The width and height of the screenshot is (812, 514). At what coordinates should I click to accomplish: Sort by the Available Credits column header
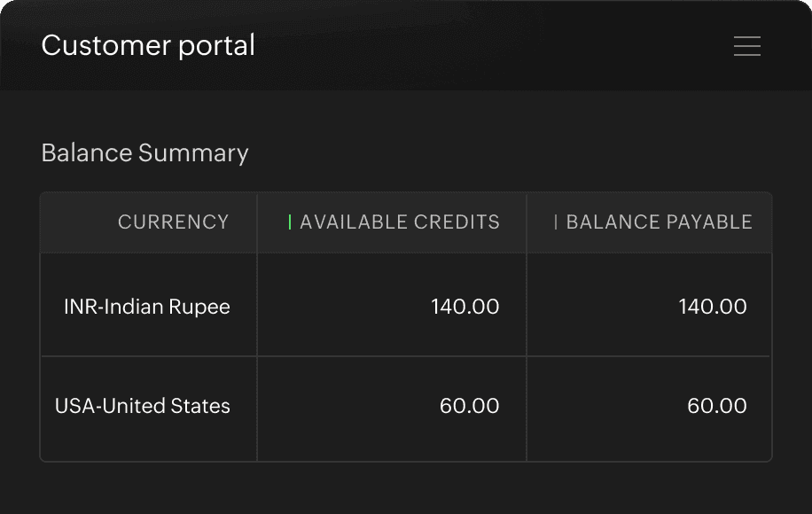pos(400,222)
